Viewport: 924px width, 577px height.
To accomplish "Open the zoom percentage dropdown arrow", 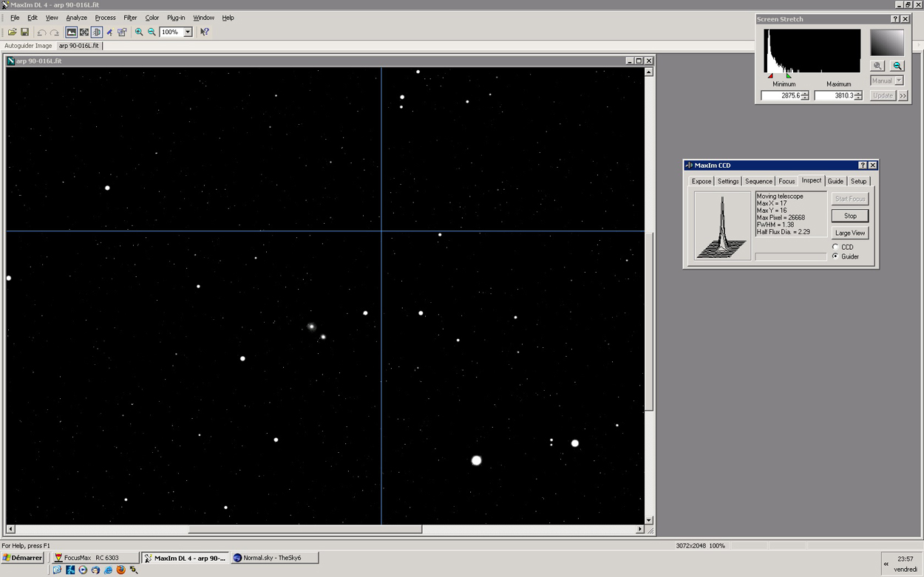I will tap(188, 33).
